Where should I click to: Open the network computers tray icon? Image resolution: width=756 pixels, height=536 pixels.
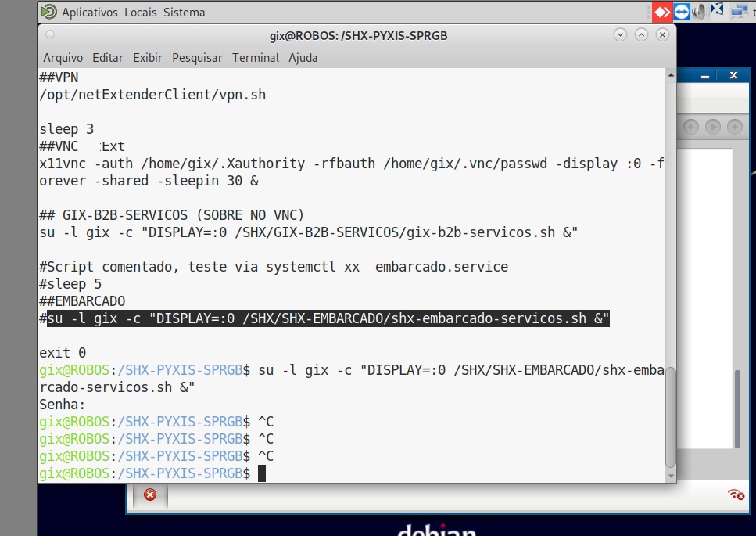pyautogui.click(x=739, y=12)
